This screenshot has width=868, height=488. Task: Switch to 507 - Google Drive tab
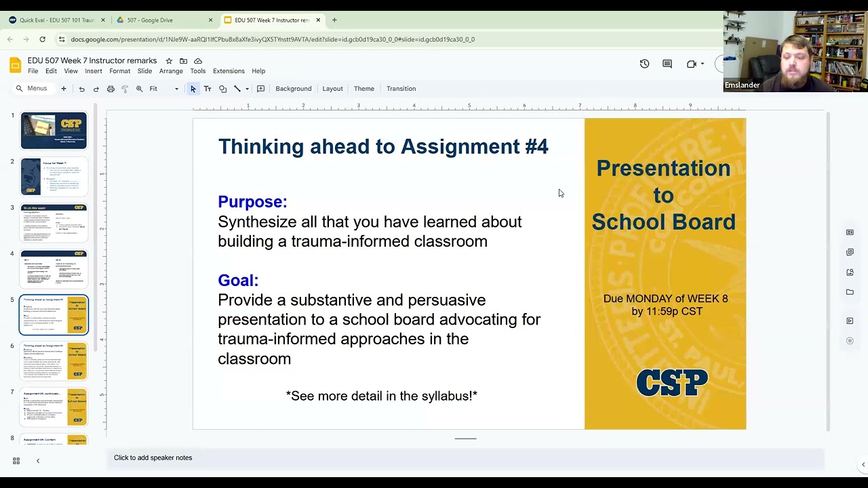163,20
